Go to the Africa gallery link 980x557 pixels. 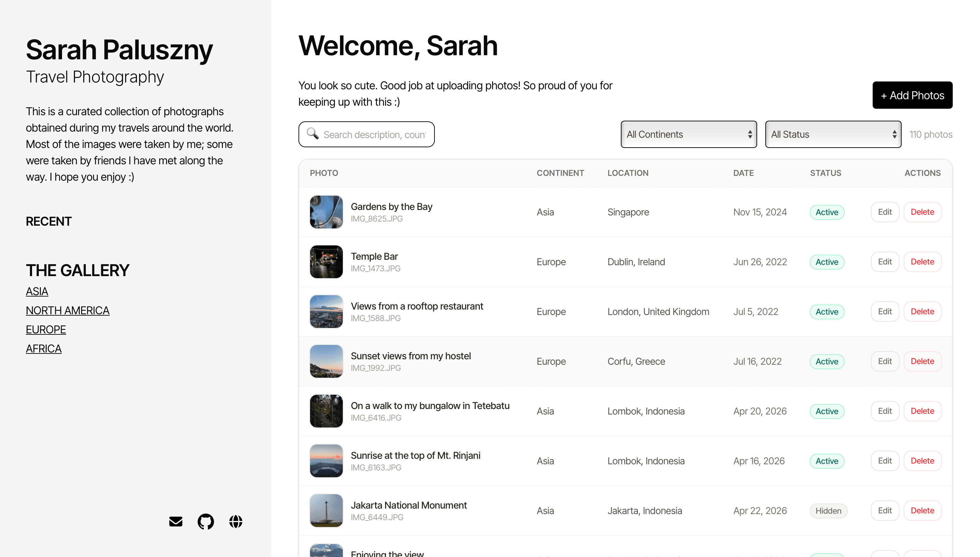pos(44,349)
